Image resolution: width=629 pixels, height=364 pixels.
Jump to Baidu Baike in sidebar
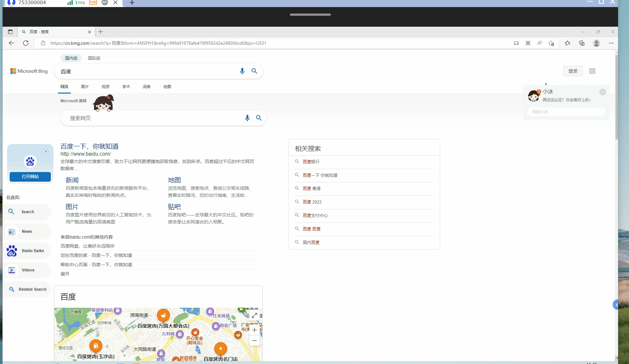point(27,251)
